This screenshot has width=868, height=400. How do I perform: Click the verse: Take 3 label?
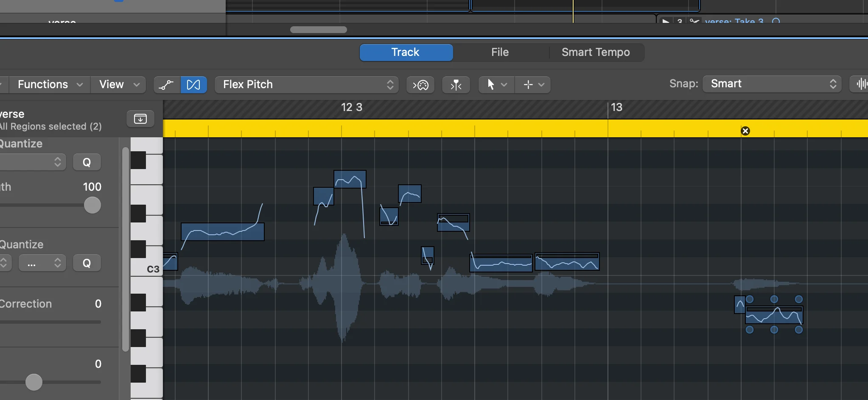tap(733, 22)
